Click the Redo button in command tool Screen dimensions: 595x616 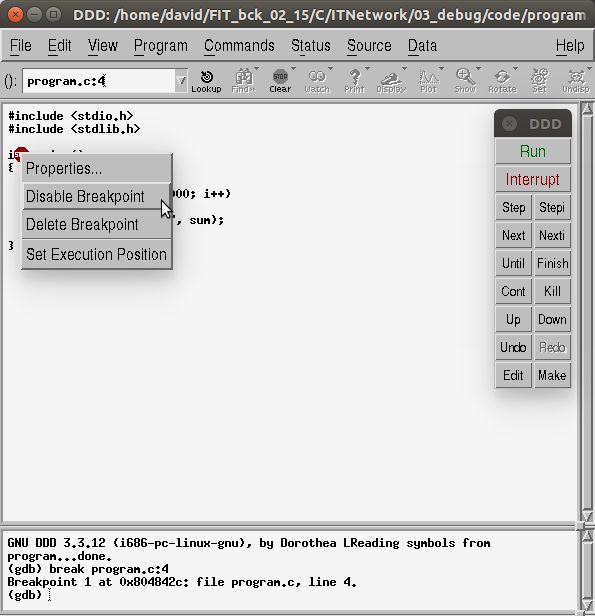(552, 347)
